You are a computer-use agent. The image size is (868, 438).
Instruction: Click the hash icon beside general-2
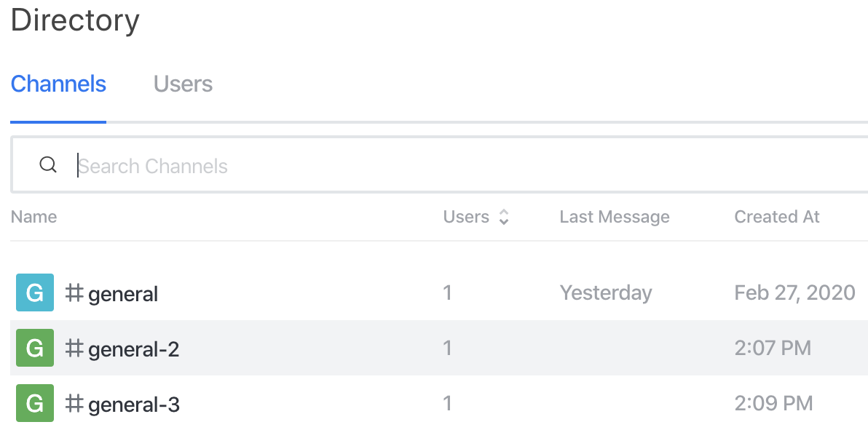click(75, 348)
